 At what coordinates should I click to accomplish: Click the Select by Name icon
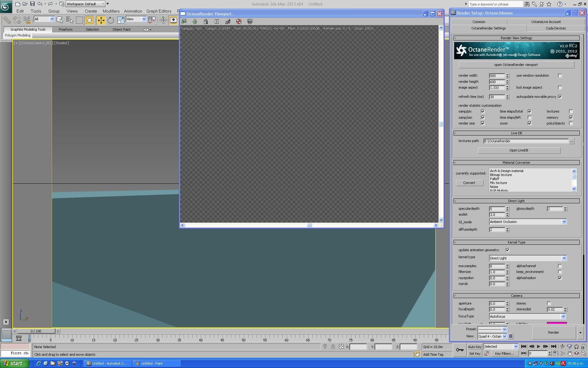(70, 20)
